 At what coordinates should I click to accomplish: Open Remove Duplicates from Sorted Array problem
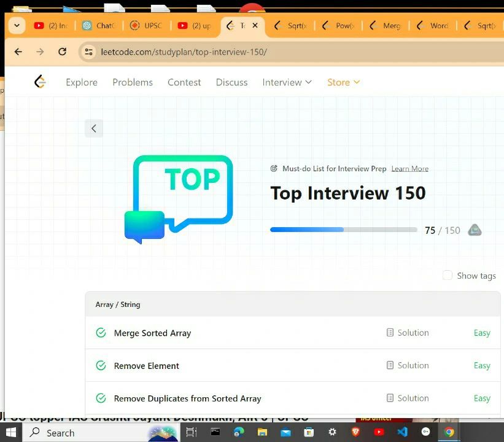point(187,398)
